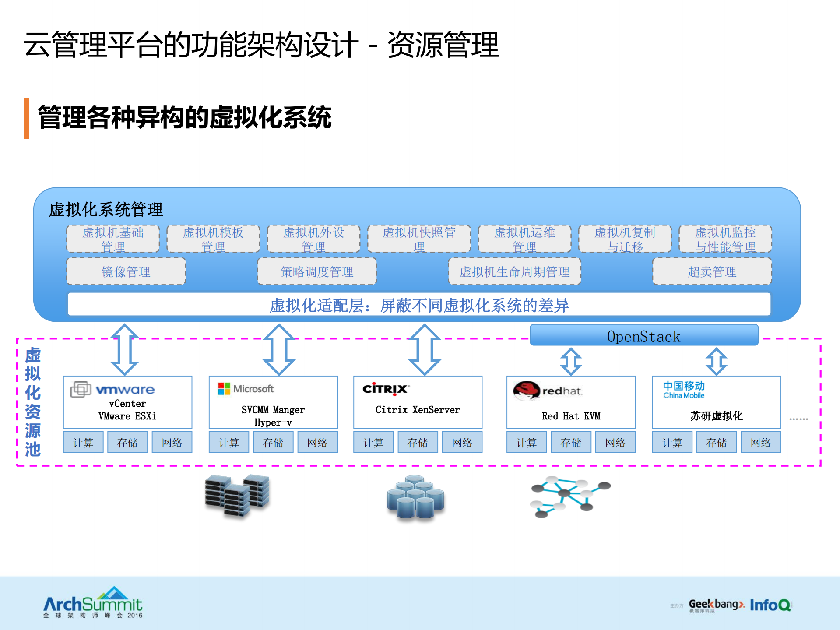Select the 中国移动 China Mobile logo
This screenshot has width=840, height=630.
pos(683,390)
